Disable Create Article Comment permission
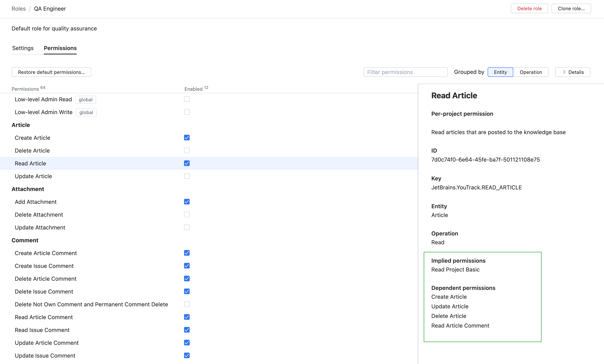The width and height of the screenshot is (604, 364). [x=187, y=253]
